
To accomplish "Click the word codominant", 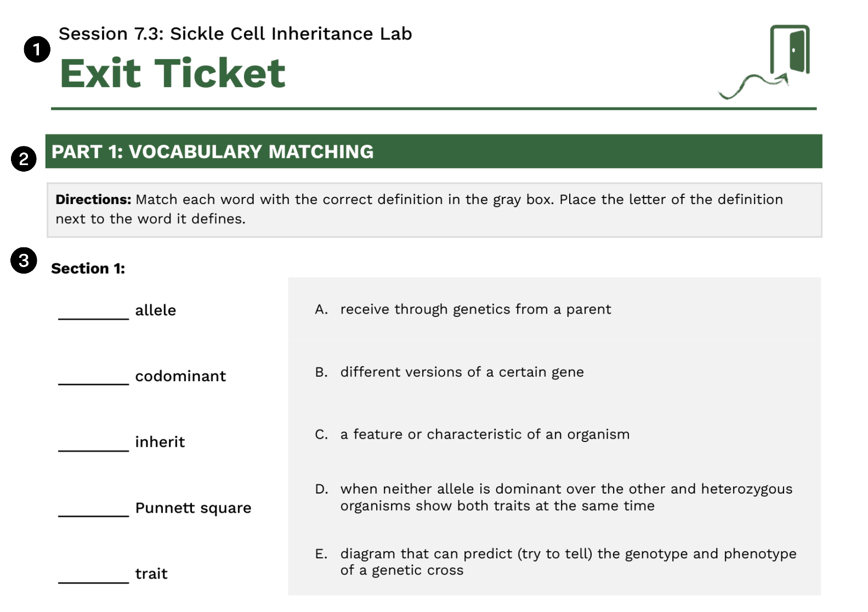I will [x=180, y=376].
